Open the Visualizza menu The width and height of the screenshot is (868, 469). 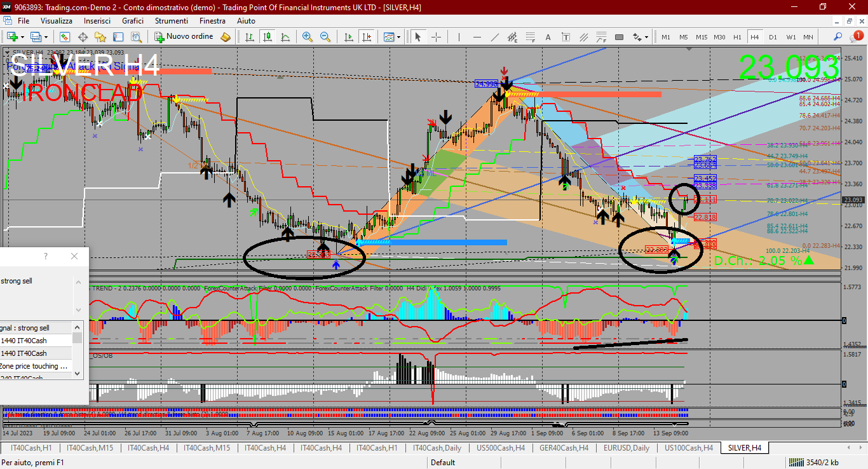(57, 21)
